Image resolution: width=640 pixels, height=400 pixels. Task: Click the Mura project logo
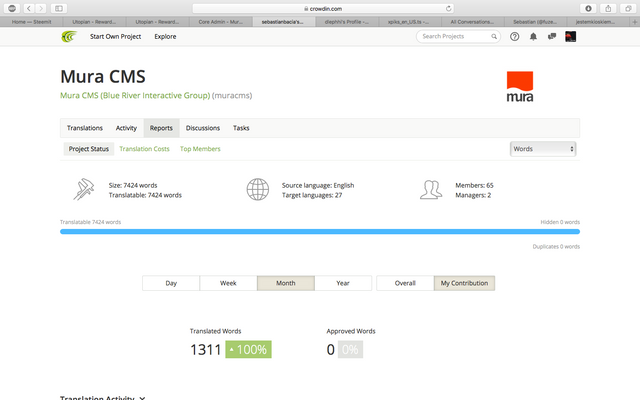pyautogui.click(x=520, y=87)
